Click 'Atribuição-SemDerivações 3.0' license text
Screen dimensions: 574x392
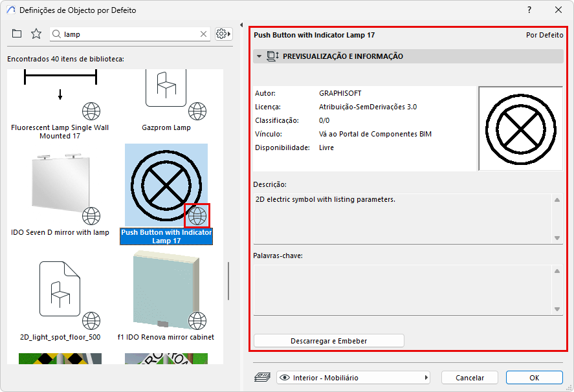(368, 107)
